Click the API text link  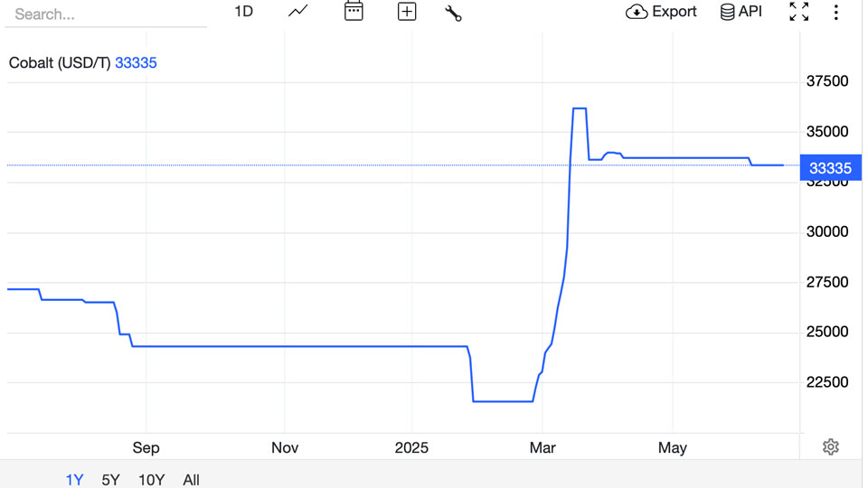pos(750,12)
